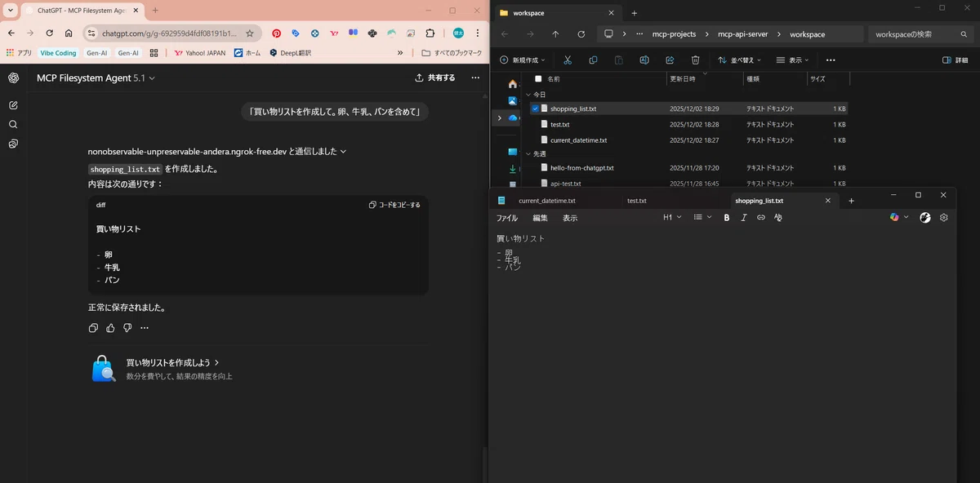Toggle the Explorer details pane

point(955,60)
